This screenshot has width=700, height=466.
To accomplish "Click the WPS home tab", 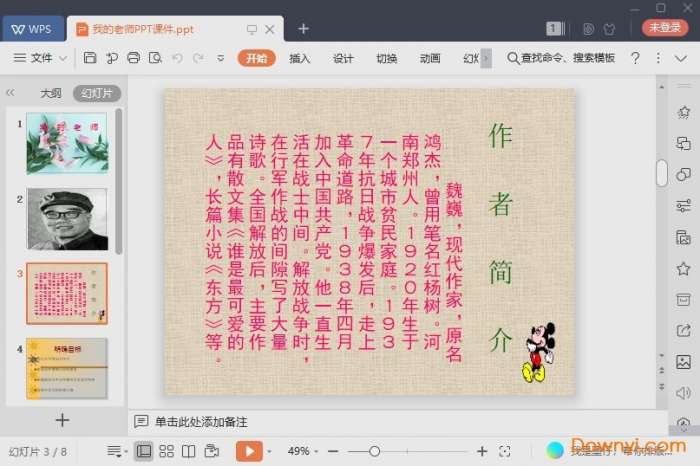I will pyautogui.click(x=32, y=29).
